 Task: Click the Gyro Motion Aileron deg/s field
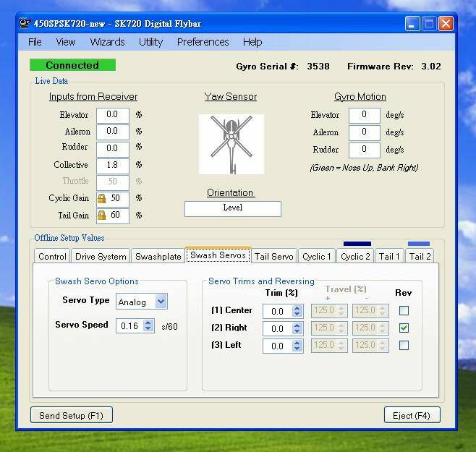point(365,132)
